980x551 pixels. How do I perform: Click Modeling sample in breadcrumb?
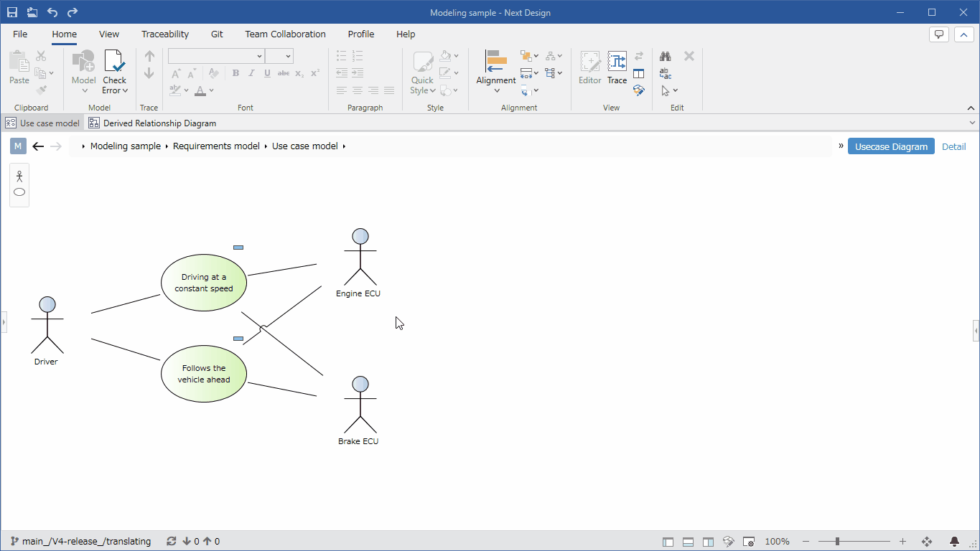tap(126, 146)
